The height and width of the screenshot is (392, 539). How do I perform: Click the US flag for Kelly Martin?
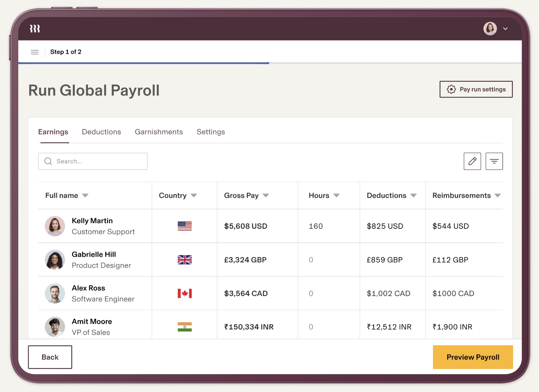(184, 226)
